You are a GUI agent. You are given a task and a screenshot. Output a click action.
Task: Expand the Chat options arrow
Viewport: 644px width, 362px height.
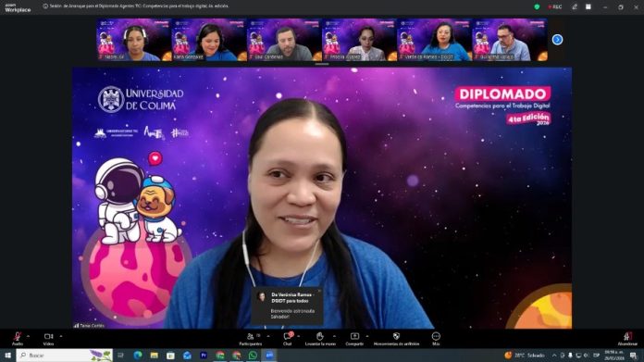point(299,336)
